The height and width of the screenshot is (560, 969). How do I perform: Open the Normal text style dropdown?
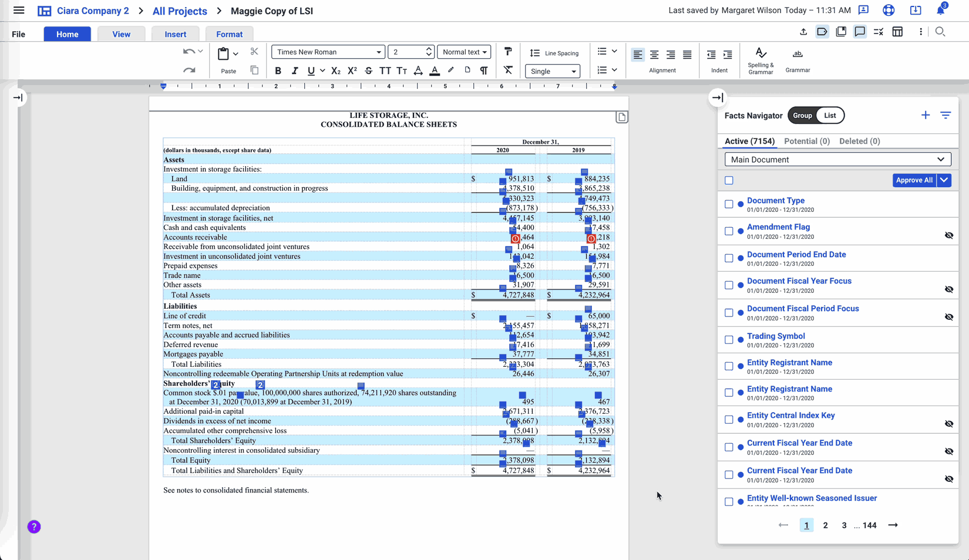464,52
